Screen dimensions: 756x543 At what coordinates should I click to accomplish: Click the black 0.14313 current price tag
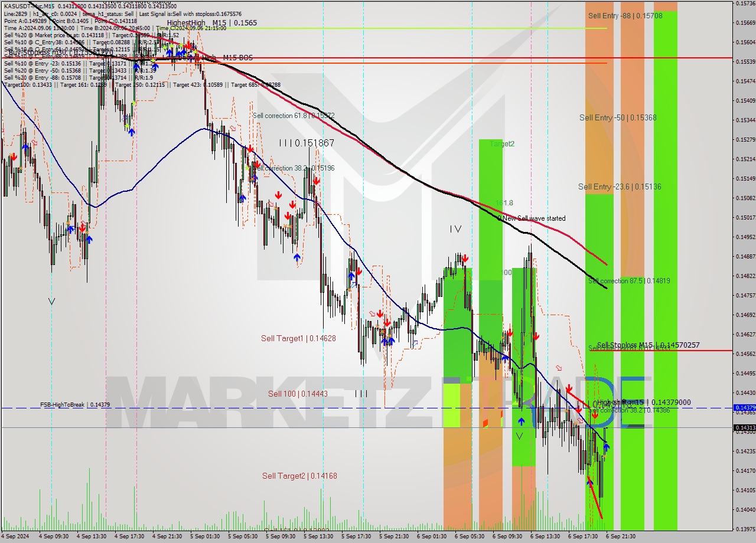pyautogui.click(x=744, y=427)
